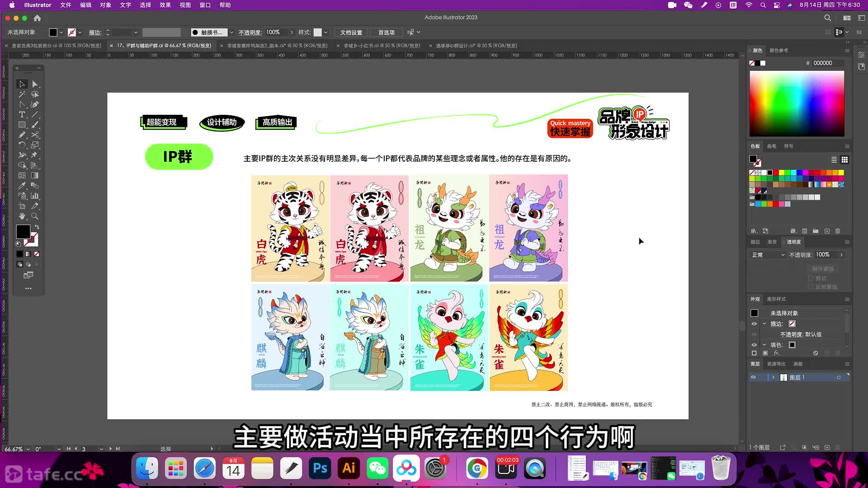Pick a color in the spectrum picker

pyautogui.click(x=797, y=104)
